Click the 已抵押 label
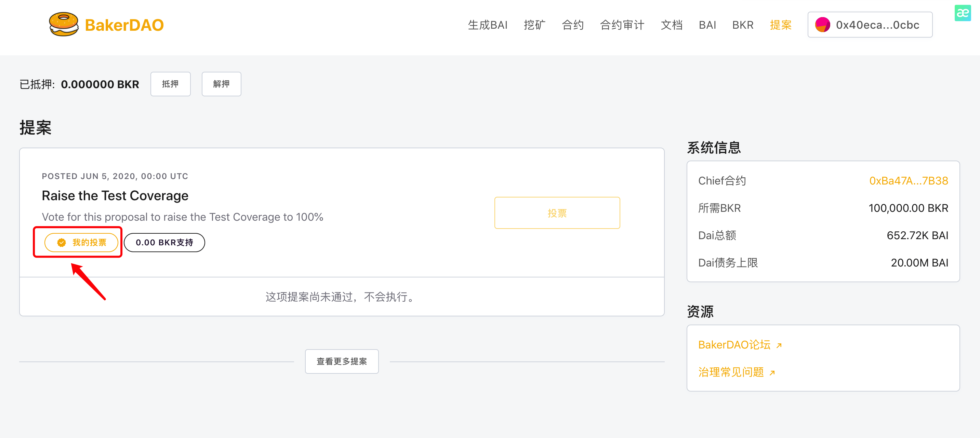Viewport: 980px width, 438px height. pos(37,84)
